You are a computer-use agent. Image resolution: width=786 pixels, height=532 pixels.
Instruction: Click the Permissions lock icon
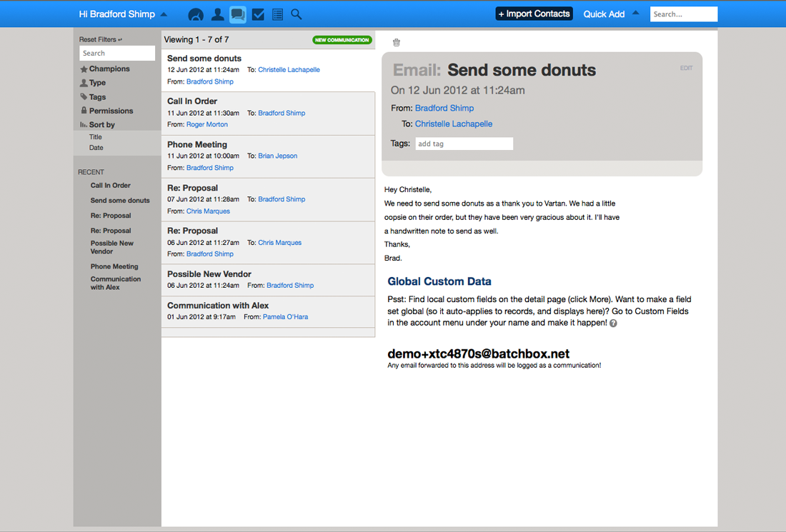click(x=84, y=110)
